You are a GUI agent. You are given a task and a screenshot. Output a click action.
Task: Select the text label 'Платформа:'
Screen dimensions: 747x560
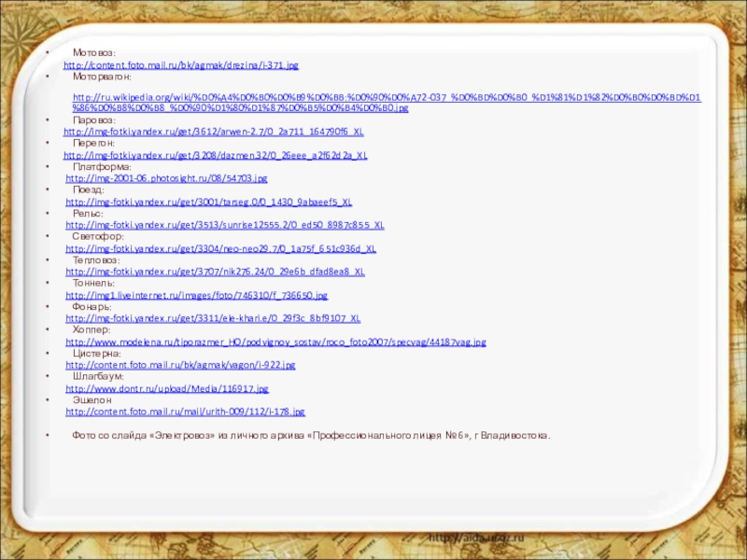pos(102,167)
